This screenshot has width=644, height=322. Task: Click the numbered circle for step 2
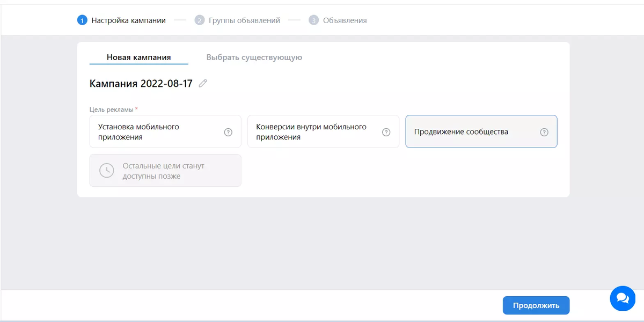(199, 20)
